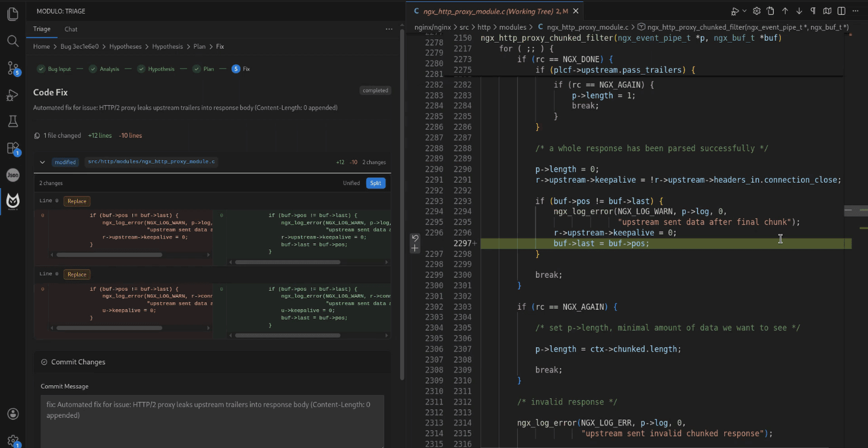Go to the next change using down arrow
The height and width of the screenshot is (448, 868).
coord(799,11)
